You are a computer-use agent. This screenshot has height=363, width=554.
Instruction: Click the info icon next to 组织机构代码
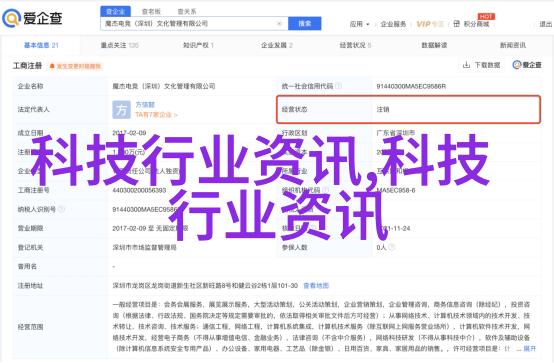pos(325,190)
